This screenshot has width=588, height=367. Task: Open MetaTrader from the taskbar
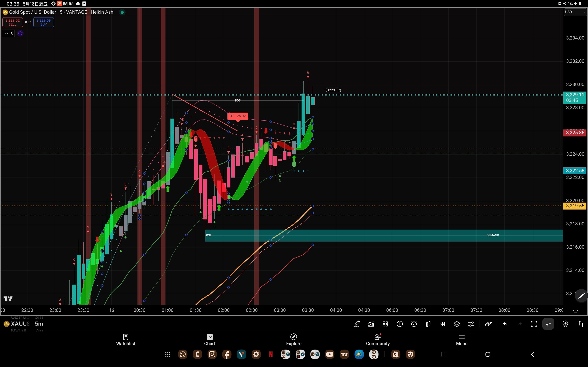tap(359, 354)
